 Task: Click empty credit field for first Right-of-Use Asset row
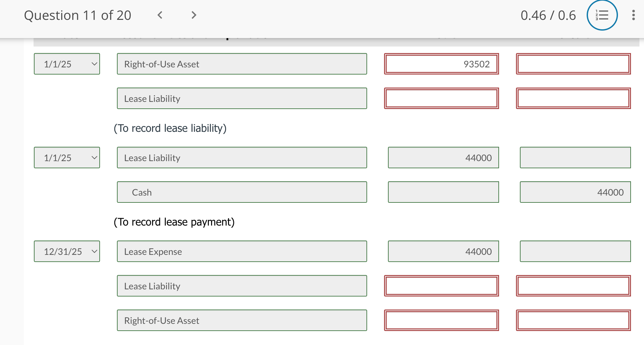[573, 64]
